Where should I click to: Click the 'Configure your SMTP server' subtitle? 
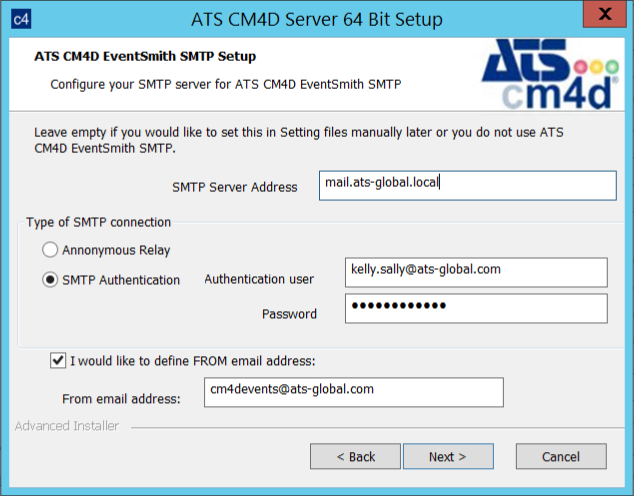[x=226, y=84]
